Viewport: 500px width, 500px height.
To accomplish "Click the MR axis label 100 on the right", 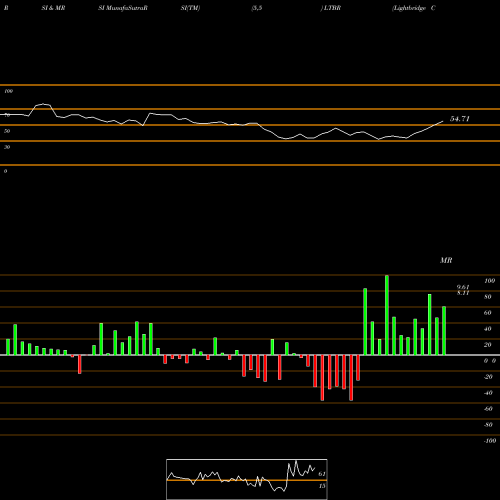I will coord(489,281).
